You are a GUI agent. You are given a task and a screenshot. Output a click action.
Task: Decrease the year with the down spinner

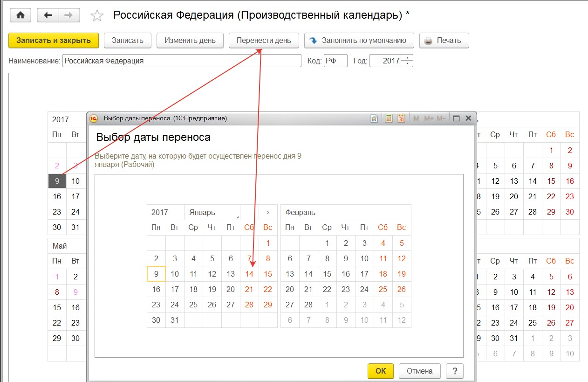pyautogui.click(x=408, y=64)
